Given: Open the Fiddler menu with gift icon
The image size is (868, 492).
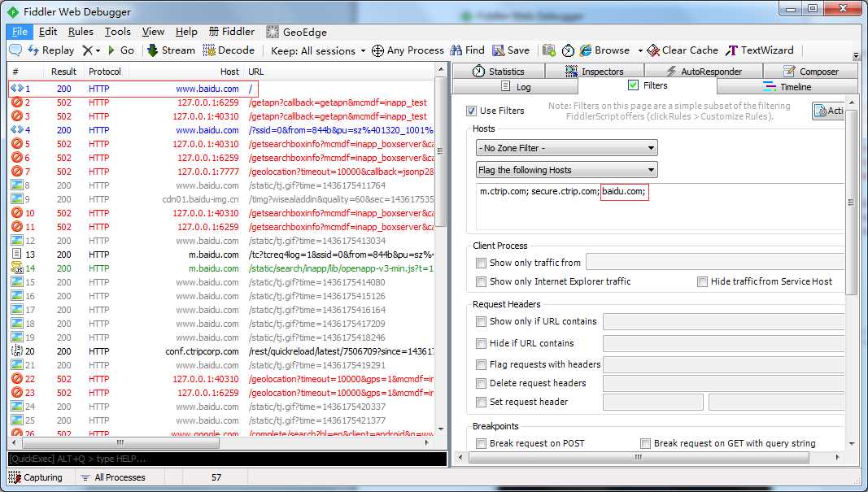Looking at the screenshot, I should pyautogui.click(x=231, y=32).
